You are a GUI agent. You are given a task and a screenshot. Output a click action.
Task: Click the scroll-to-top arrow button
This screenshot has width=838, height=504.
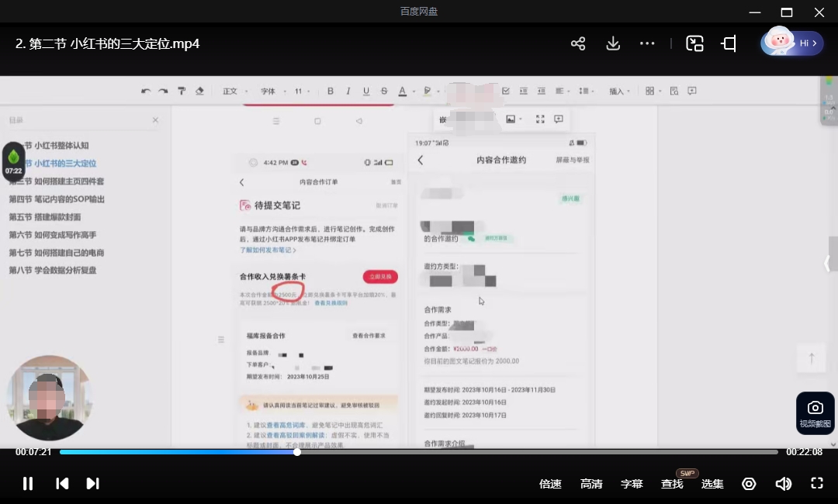(812, 358)
